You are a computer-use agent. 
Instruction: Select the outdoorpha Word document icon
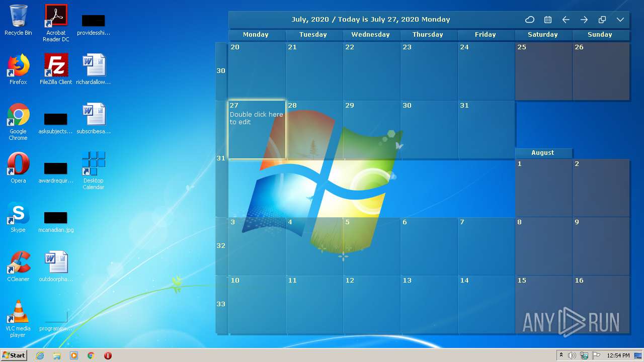[x=56, y=266]
